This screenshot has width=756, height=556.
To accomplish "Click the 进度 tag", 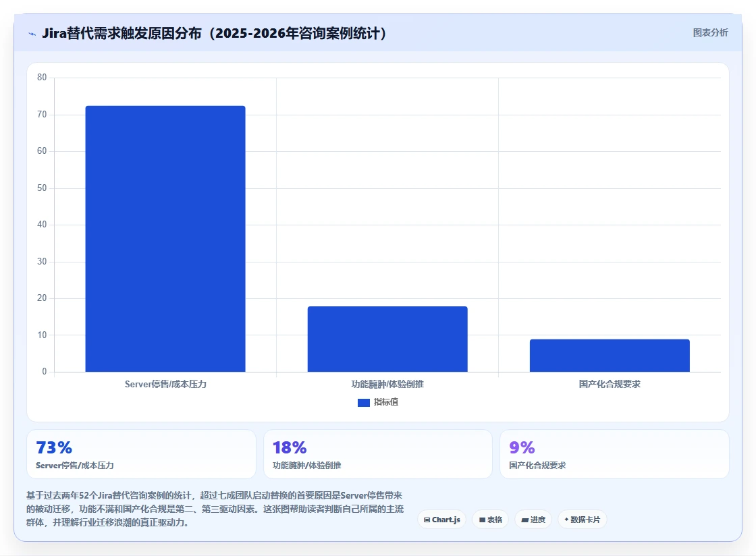I will 533,520.
